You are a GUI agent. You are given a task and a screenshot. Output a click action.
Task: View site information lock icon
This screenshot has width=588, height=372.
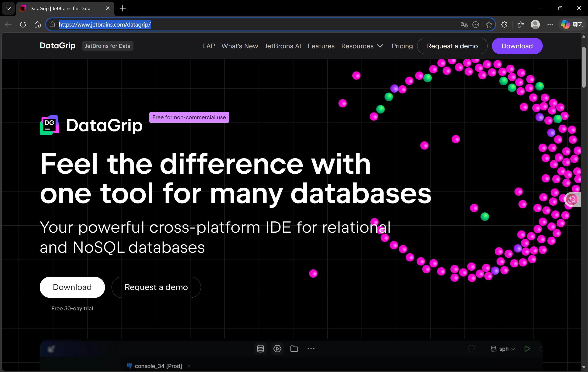52,24
